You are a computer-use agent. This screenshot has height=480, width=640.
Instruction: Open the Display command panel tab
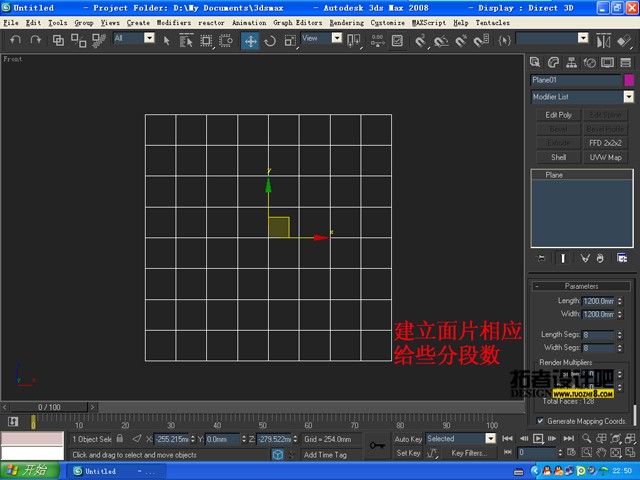pos(607,62)
